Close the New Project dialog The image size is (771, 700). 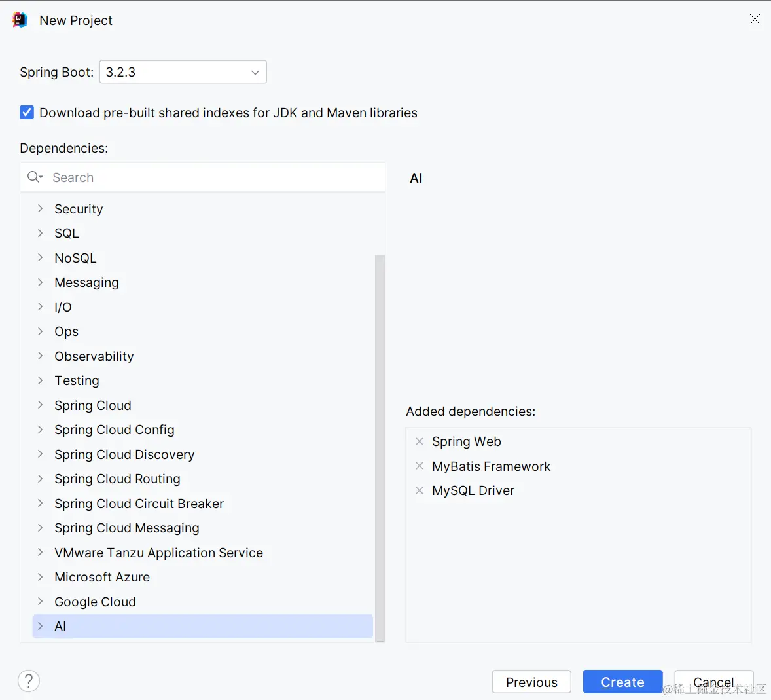click(x=755, y=19)
